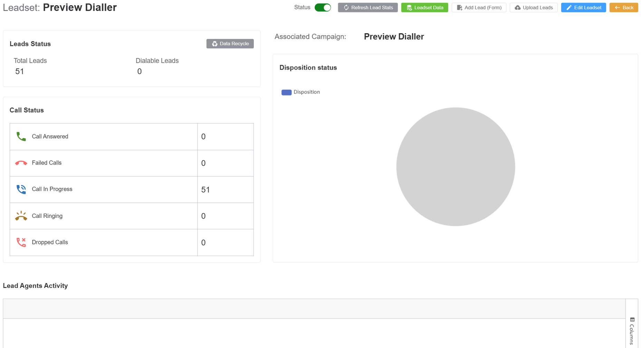Click the red Failed Calls icon
644x348 pixels.
tap(21, 163)
